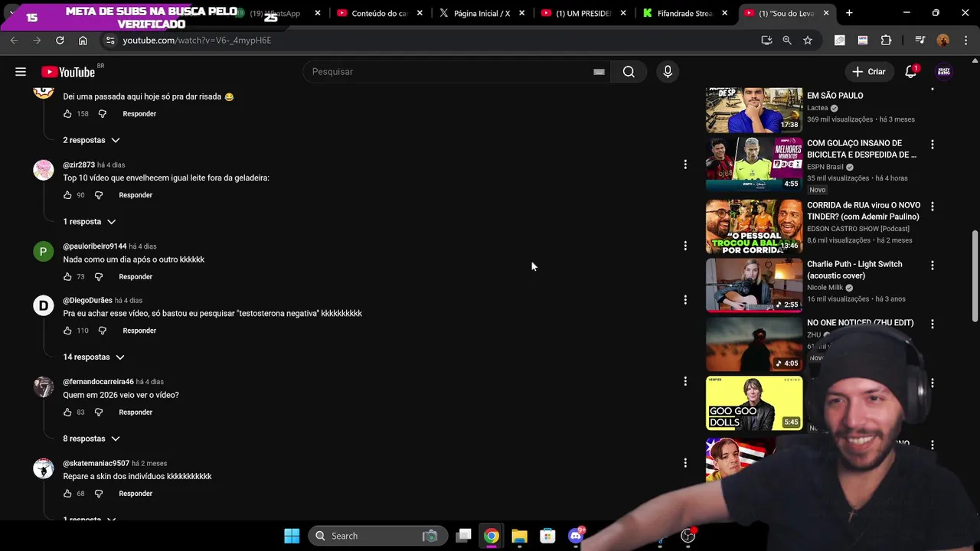Image resolution: width=980 pixels, height=551 pixels.
Task: Open options menu for @DiegoDurães comment
Action: click(685, 300)
